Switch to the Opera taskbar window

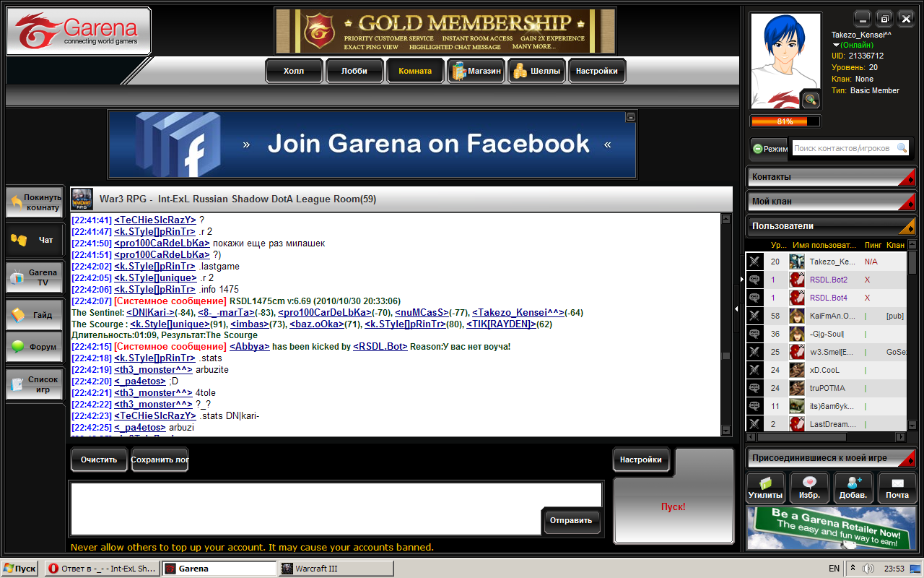pyautogui.click(x=102, y=569)
